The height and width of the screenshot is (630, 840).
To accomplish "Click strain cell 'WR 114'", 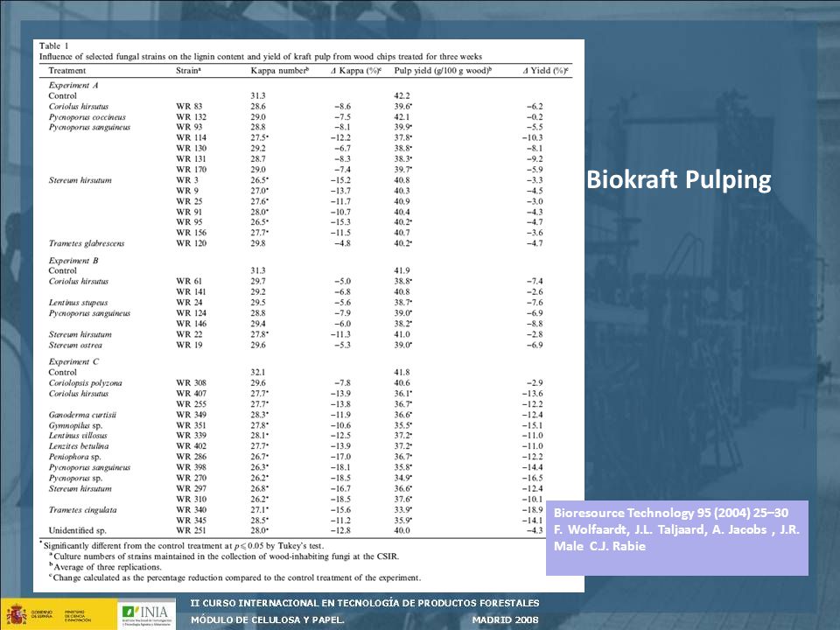I will 192,137.
